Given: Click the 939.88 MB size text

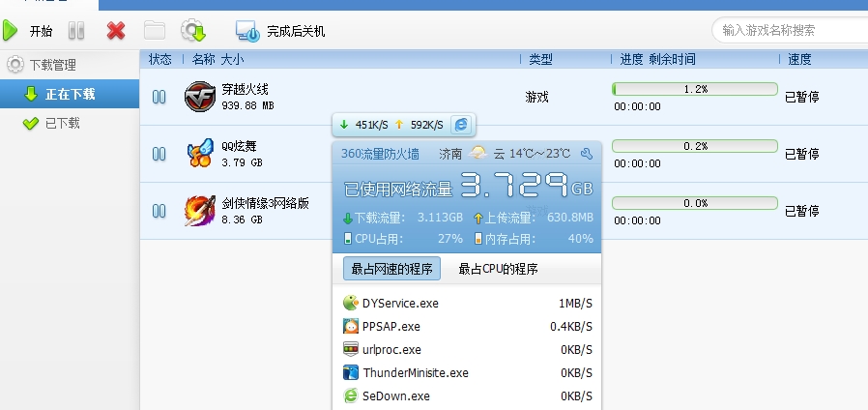Looking at the screenshot, I should point(247,105).
